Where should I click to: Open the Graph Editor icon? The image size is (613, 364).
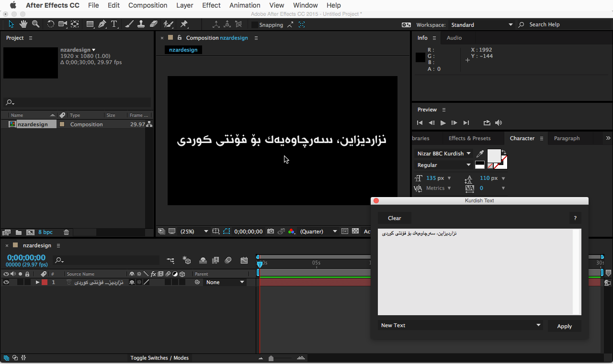click(244, 261)
